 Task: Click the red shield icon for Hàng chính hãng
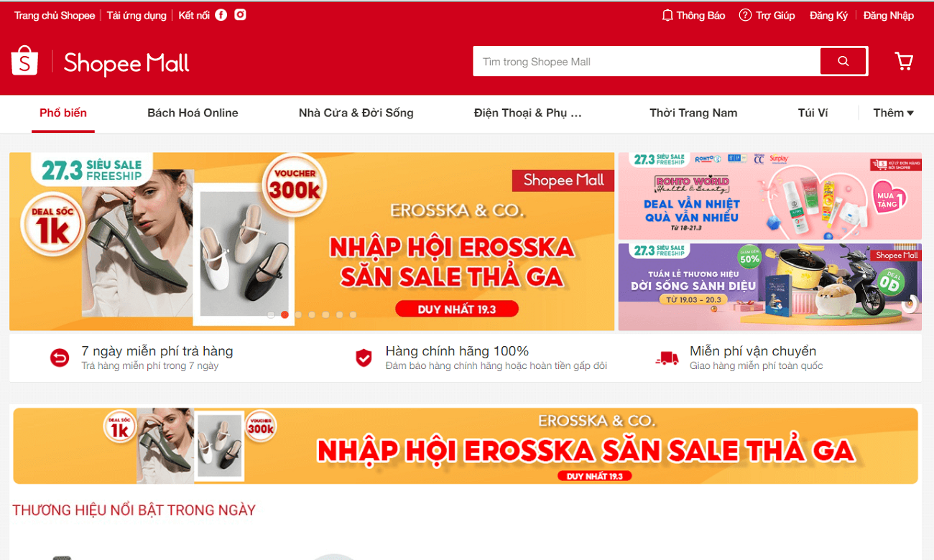pyautogui.click(x=364, y=358)
